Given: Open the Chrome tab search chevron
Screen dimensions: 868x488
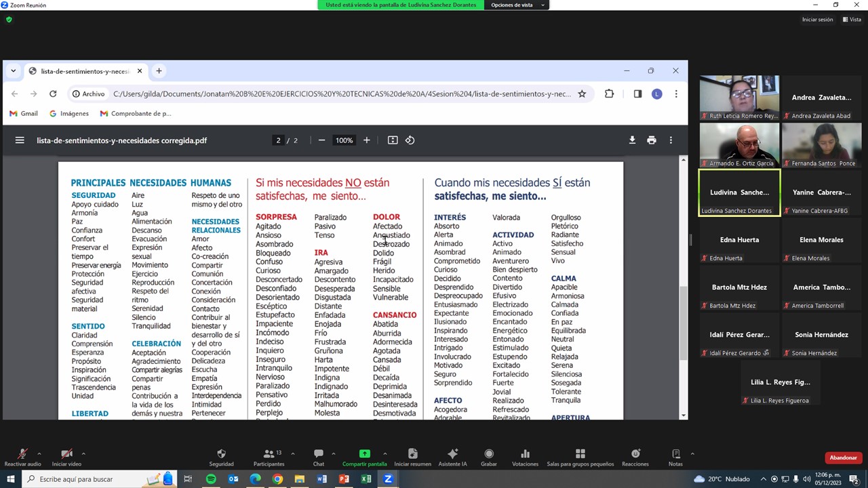Looking at the screenshot, I should pos(13,71).
